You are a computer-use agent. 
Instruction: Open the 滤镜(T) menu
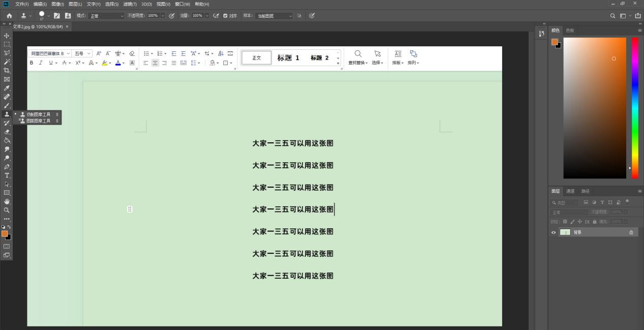tap(130, 4)
